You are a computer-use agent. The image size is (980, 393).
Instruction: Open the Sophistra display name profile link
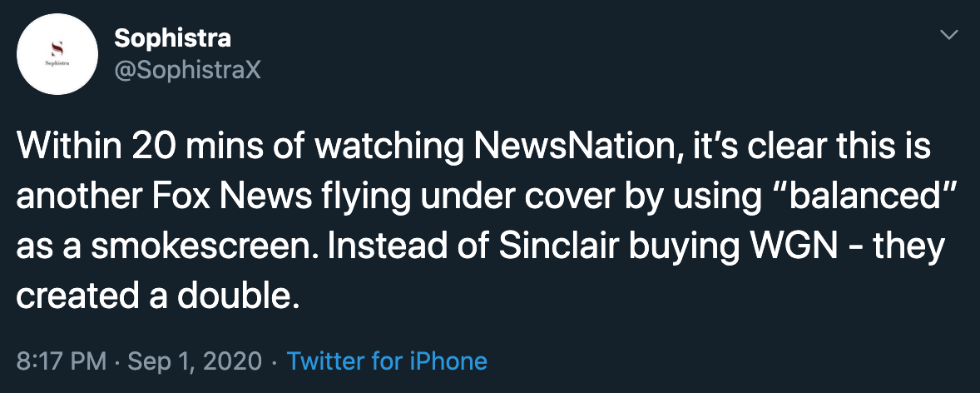pyautogui.click(x=172, y=38)
